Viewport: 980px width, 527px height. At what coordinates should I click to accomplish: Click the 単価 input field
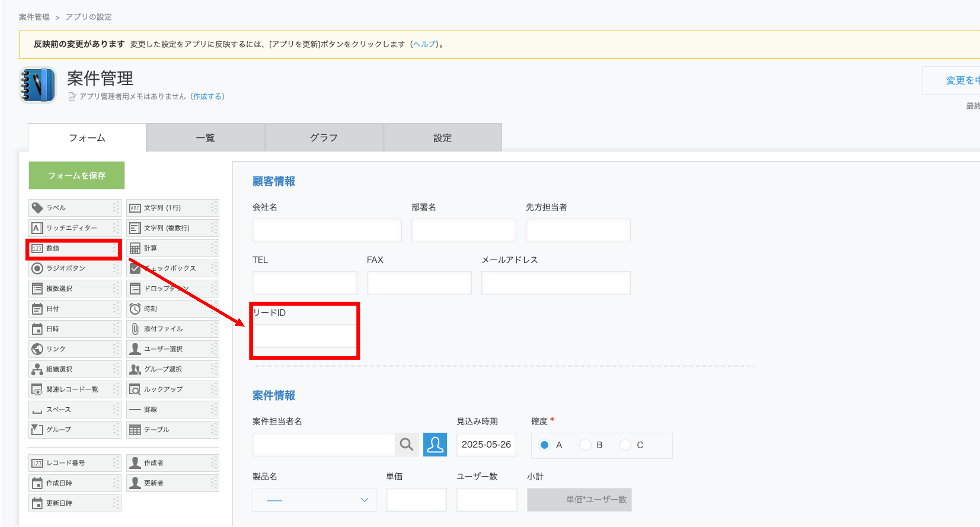[x=416, y=500]
